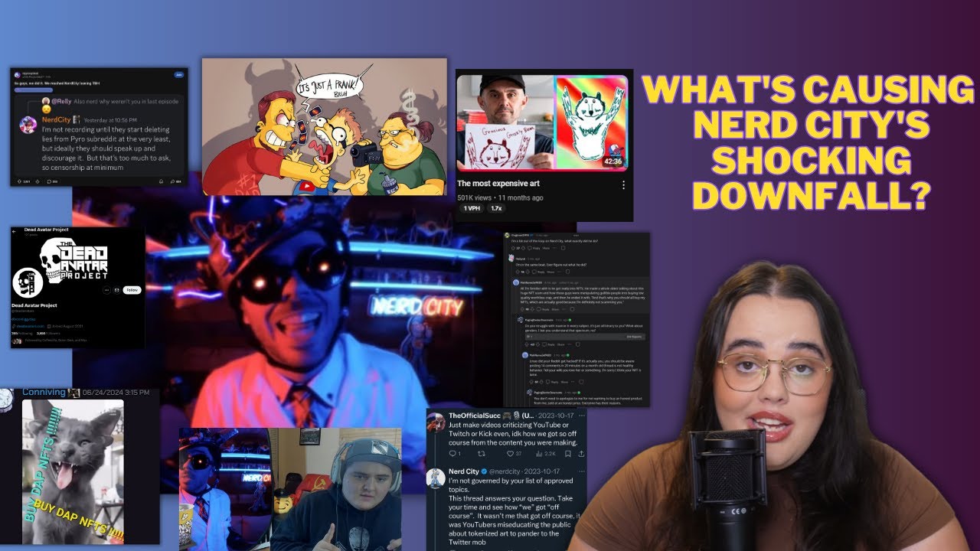Open the deadavatars.com website link
980x551 pixels.
pyautogui.click(x=30, y=326)
